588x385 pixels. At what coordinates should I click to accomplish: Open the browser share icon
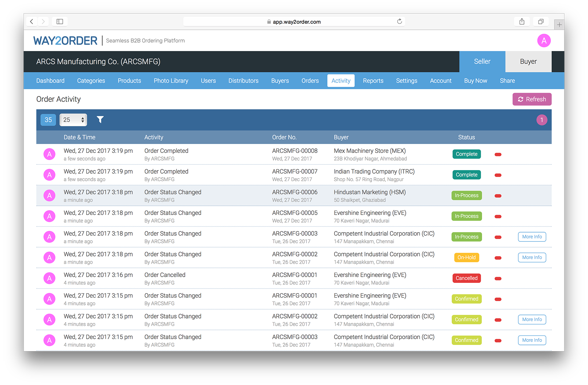[522, 22]
